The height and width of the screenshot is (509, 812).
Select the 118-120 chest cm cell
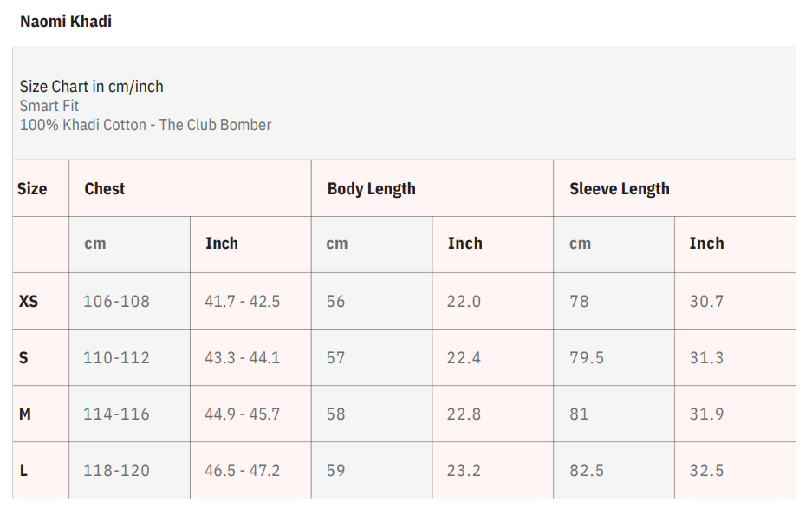pyautogui.click(x=116, y=471)
